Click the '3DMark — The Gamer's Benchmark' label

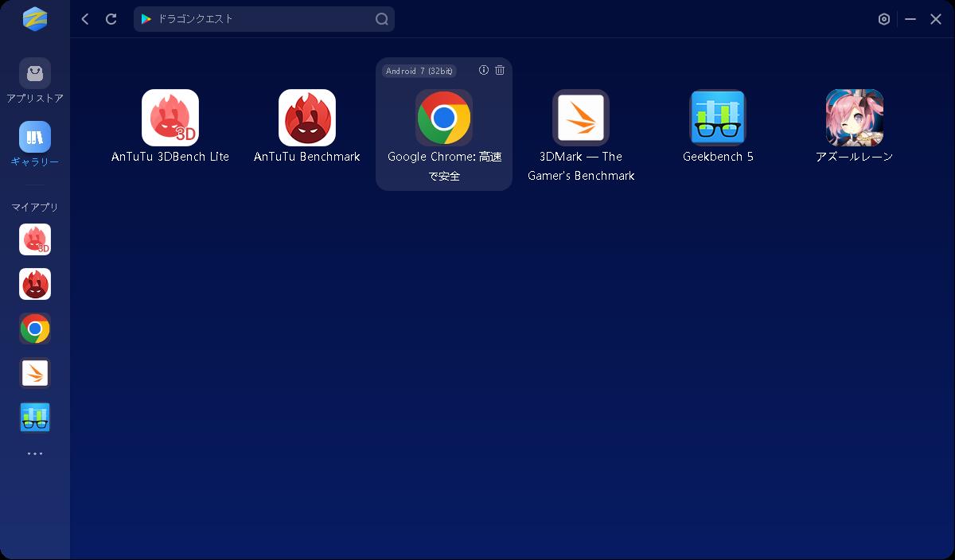coord(581,166)
